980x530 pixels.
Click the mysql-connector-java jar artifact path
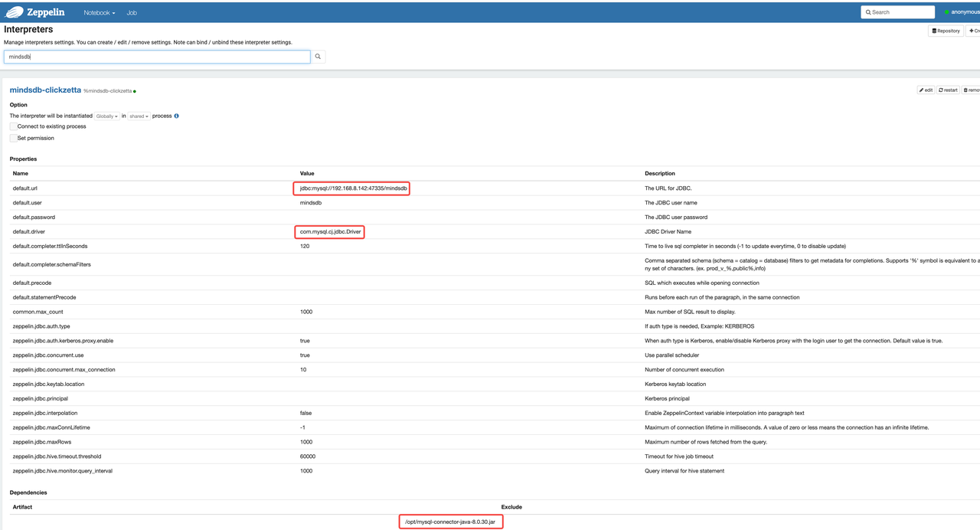[x=452, y=522]
